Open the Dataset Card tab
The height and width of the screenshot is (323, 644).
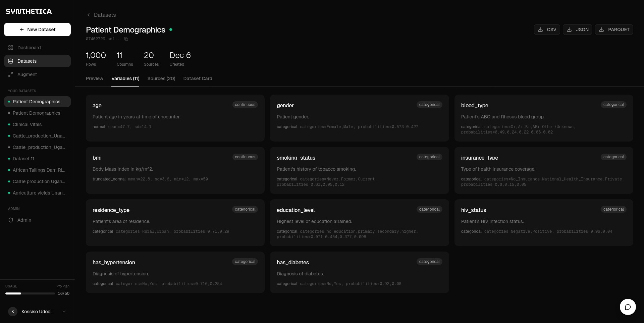click(x=198, y=78)
